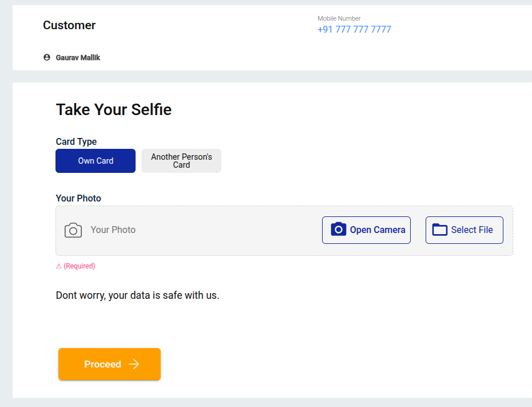
Task: Select the Own Card option
Action: [96, 161]
